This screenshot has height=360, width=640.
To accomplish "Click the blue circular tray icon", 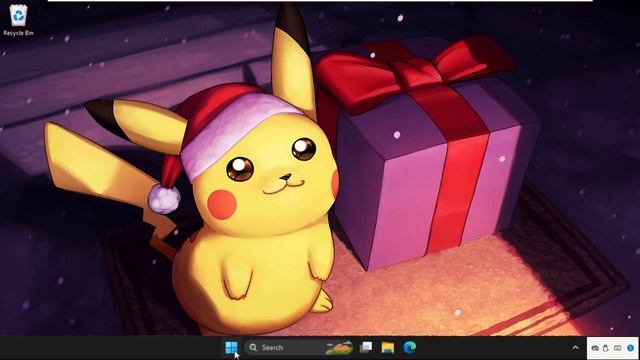I will click(631, 348).
